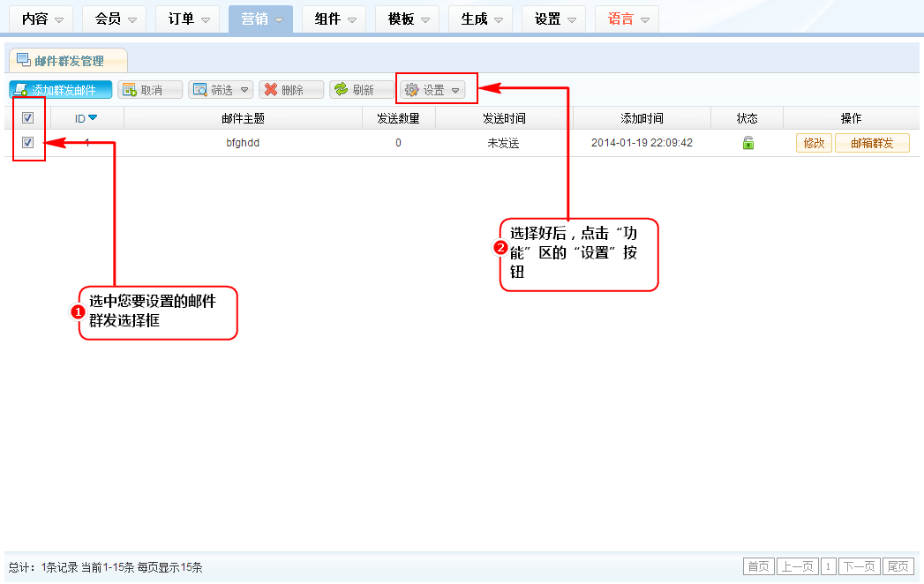Click the red X 删除 icon
924x584 pixels.
point(271,90)
